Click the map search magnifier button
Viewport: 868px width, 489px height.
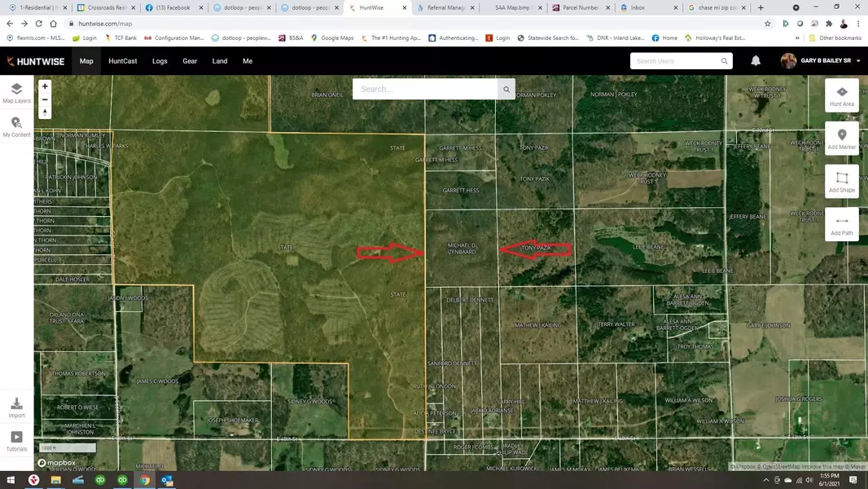[506, 90]
